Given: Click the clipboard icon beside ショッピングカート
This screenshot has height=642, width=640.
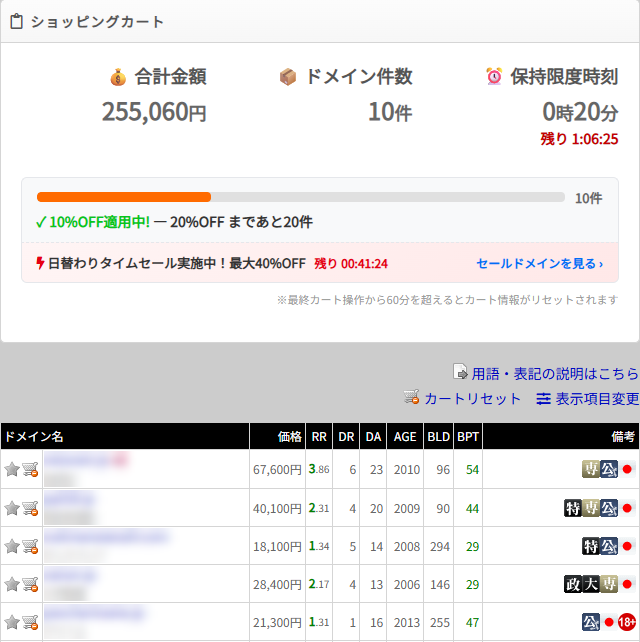Looking at the screenshot, I should [x=16, y=22].
